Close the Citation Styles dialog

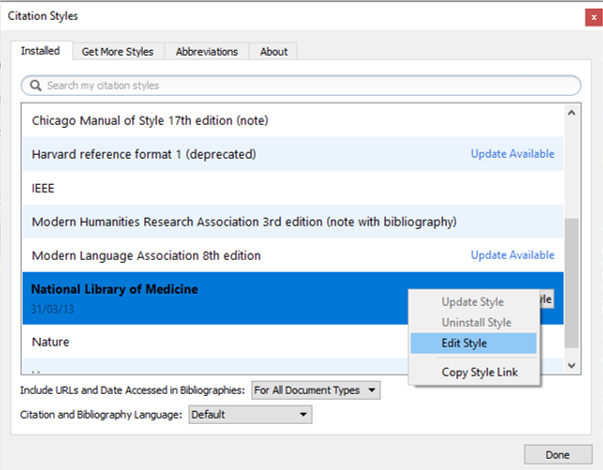pyautogui.click(x=594, y=18)
